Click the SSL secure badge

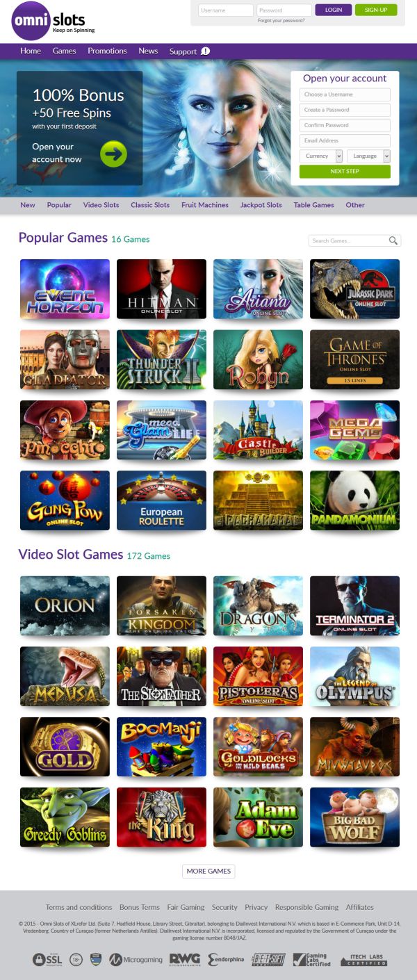(47, 960)
